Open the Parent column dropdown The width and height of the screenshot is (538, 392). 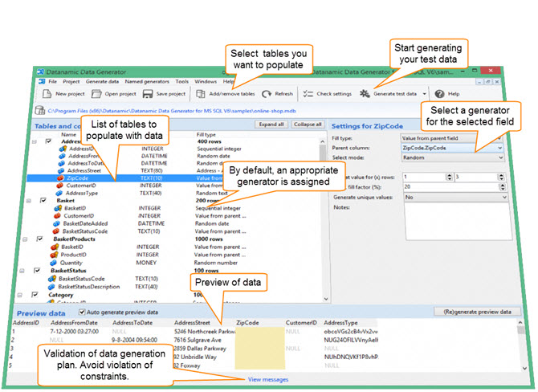(500, 148)
